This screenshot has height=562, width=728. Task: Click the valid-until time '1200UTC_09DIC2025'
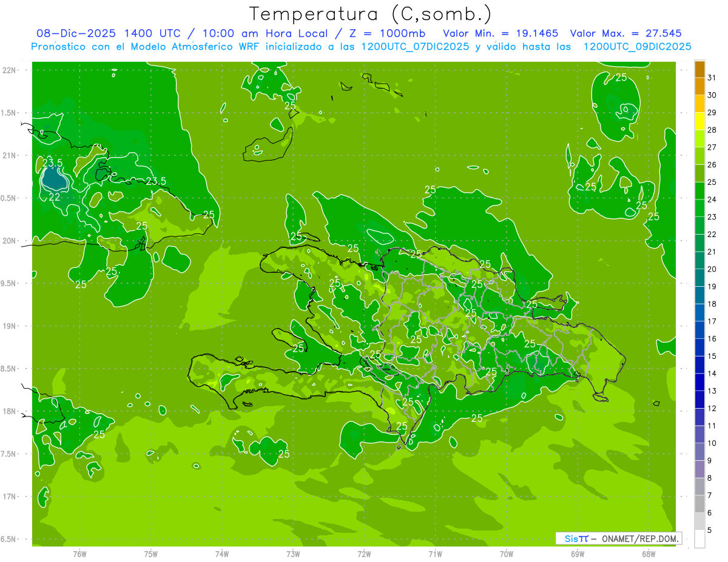pyautogui.click(x=637, y=47)
